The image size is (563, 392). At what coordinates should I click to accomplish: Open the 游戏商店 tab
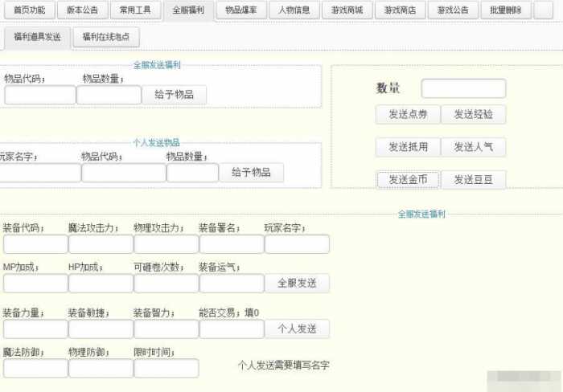click(x=400, y=10)
